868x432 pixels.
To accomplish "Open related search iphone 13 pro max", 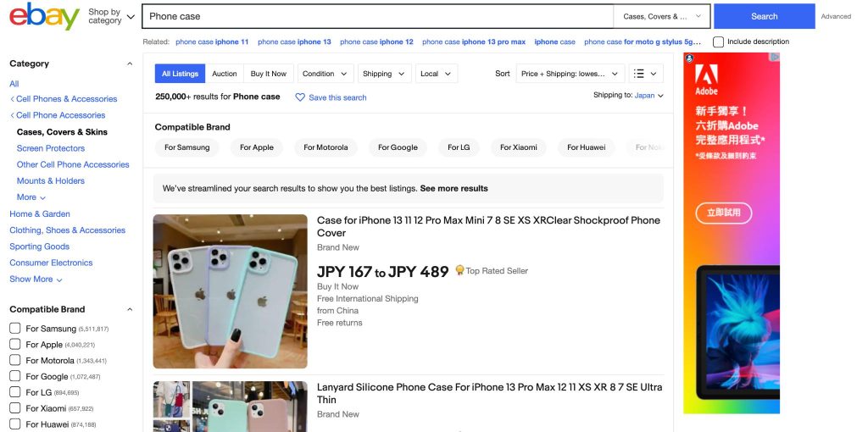I will click(474, 42).
